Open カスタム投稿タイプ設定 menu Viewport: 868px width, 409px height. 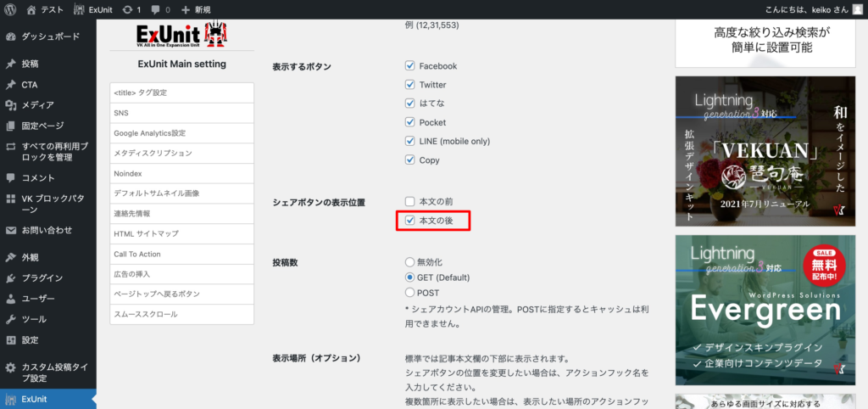(x=48, y=373)
